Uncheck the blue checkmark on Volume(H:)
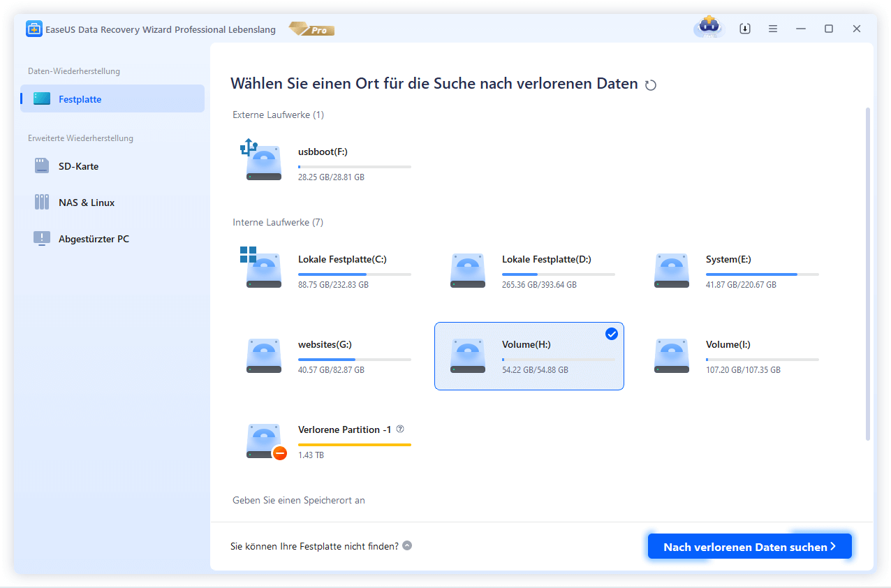 point(611,335)
